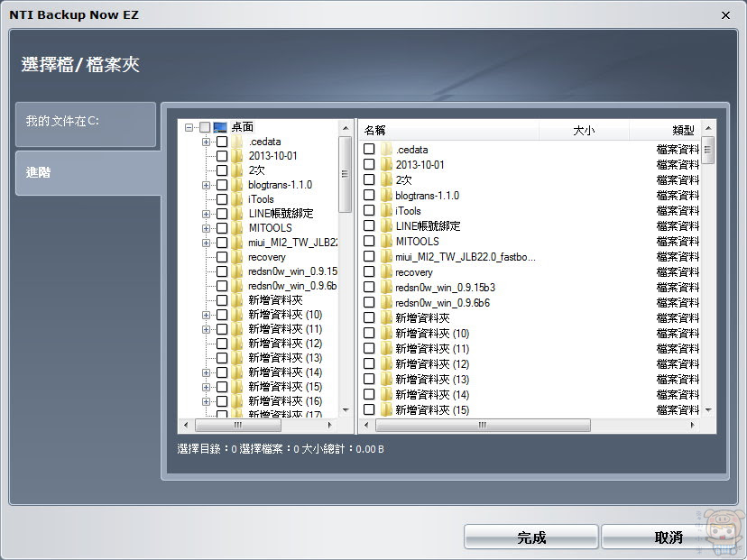This screenshot has height=560, width=747.
Task: Click tree panel scroll down arrow
Action: 346,410
